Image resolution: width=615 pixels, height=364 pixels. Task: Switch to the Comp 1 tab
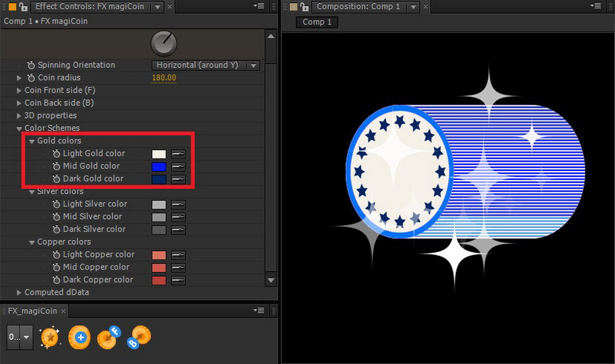tap(316, 22)
